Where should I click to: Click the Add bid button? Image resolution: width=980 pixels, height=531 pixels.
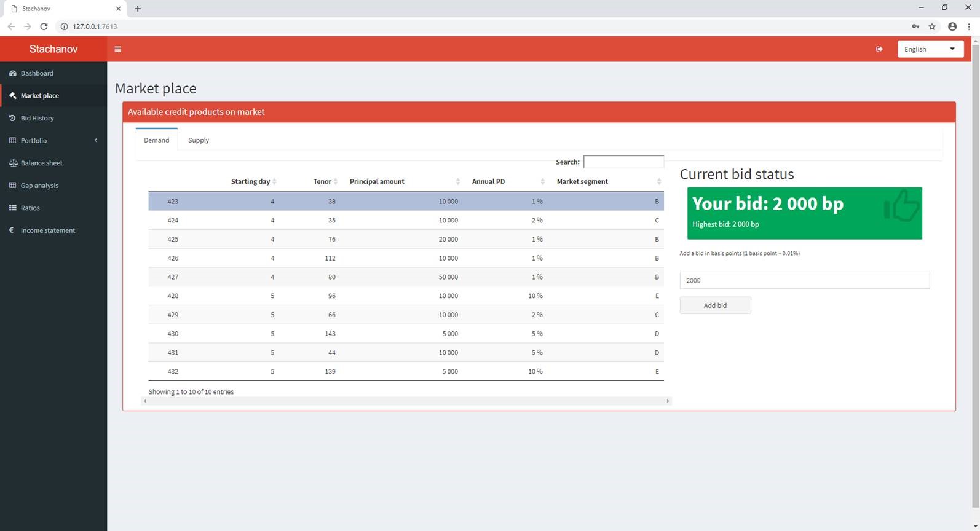pos(715,305)
